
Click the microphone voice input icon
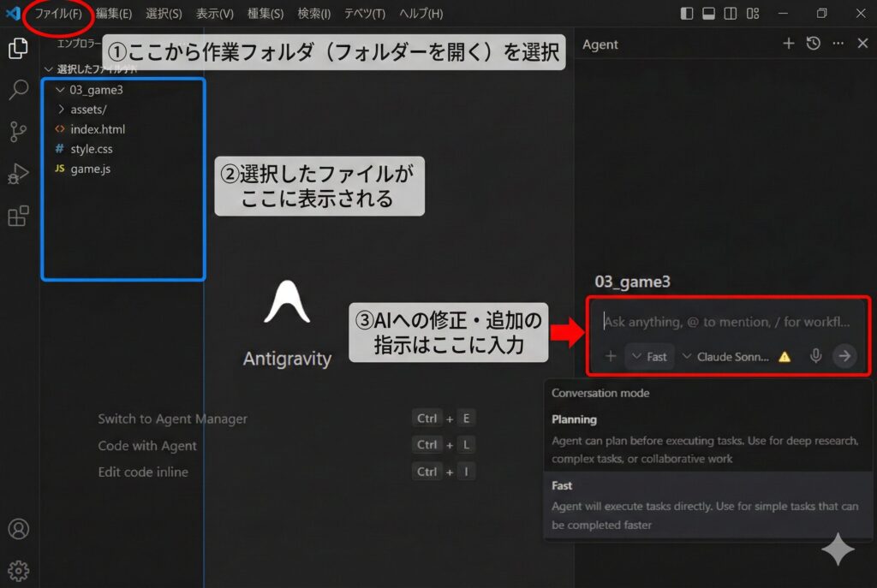[x=816, y=356]
